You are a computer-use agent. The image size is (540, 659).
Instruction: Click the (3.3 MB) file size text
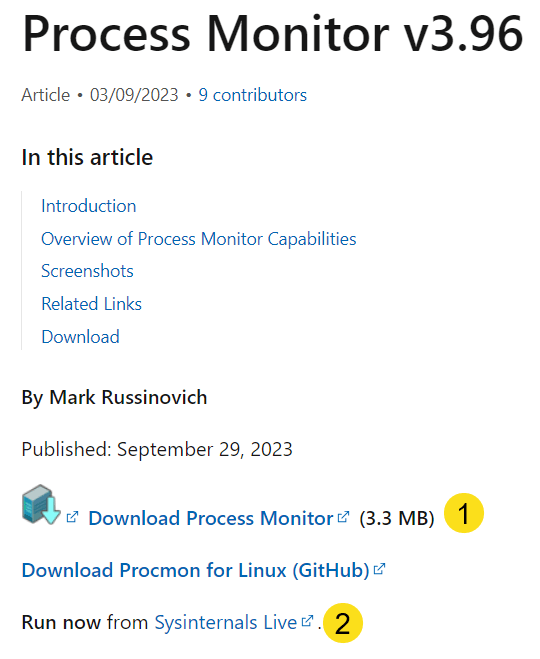coord(397,518)
